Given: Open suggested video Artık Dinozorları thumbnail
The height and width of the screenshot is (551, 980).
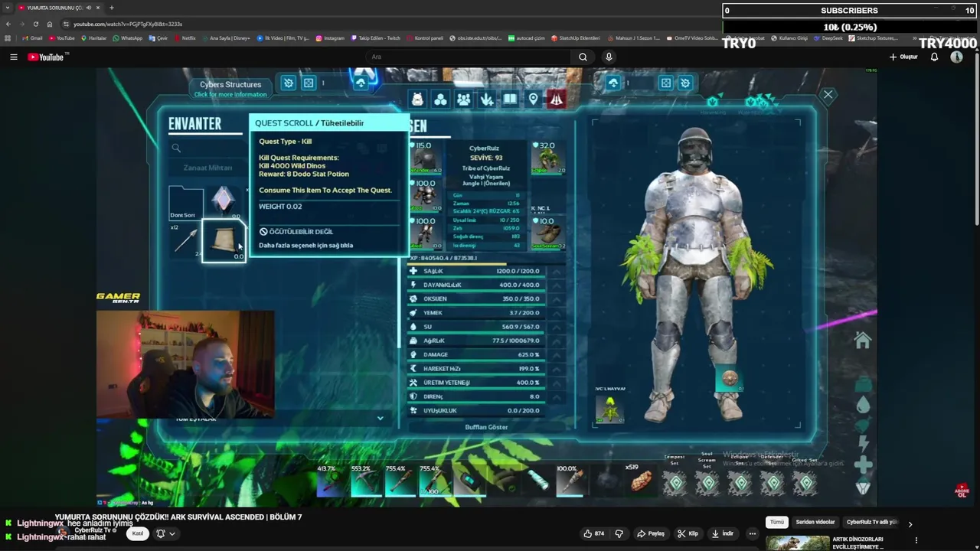Looking at the screenshot, I should pos(797,542).
